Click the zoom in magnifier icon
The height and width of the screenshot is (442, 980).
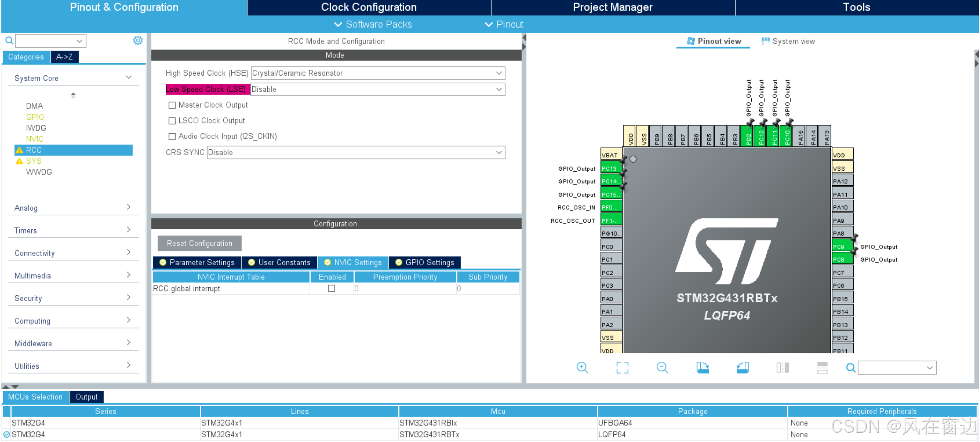click(582, 367)
